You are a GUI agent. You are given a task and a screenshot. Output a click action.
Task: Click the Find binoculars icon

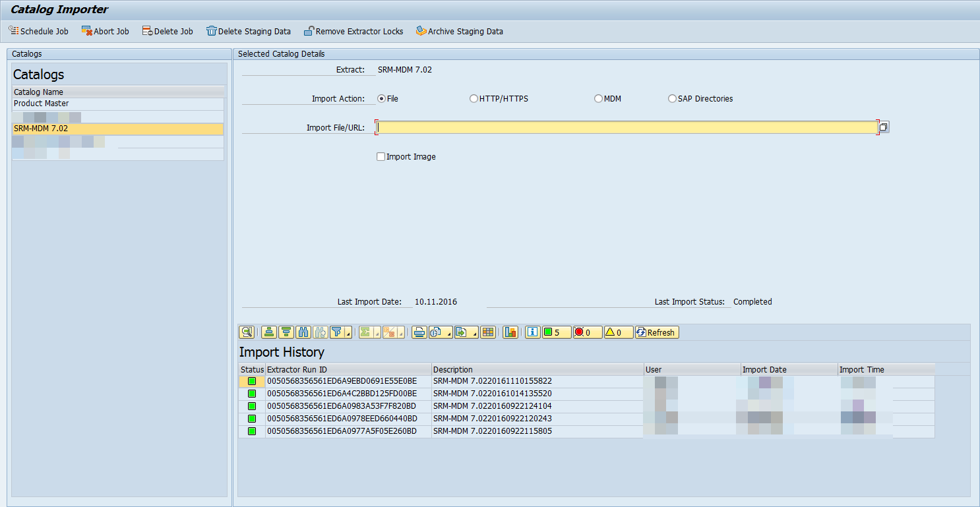(303, 332)
